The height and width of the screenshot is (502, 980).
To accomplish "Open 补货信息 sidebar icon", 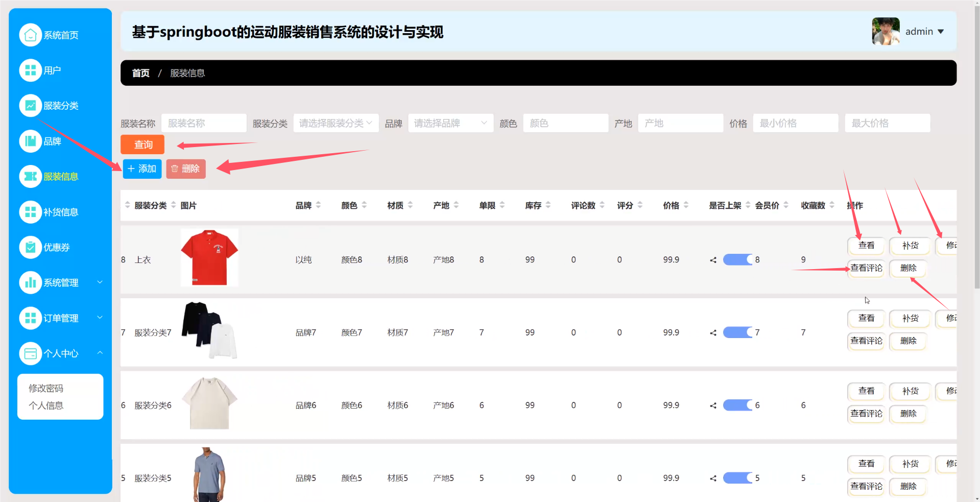I will 30,212.
